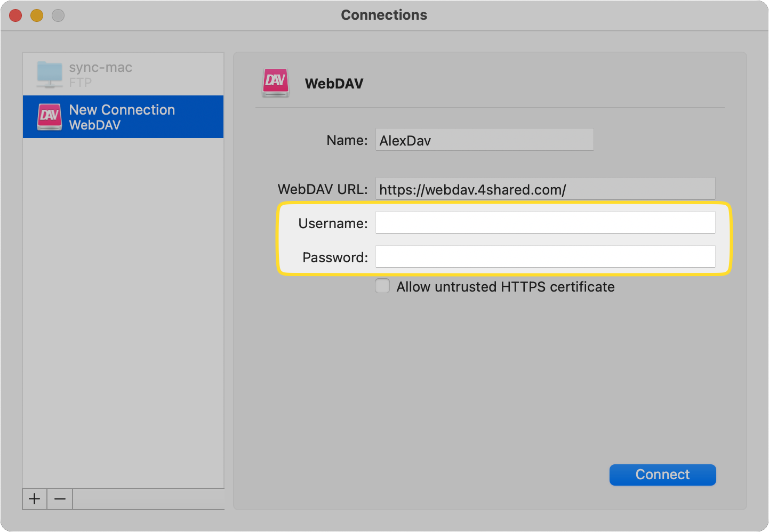Click inside the Password field
The image size is (769, 532).
(x=545, y=256)
